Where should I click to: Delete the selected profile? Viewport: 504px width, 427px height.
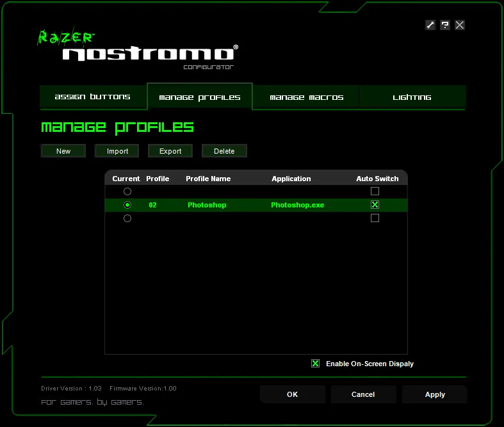[x=224, y=151]
